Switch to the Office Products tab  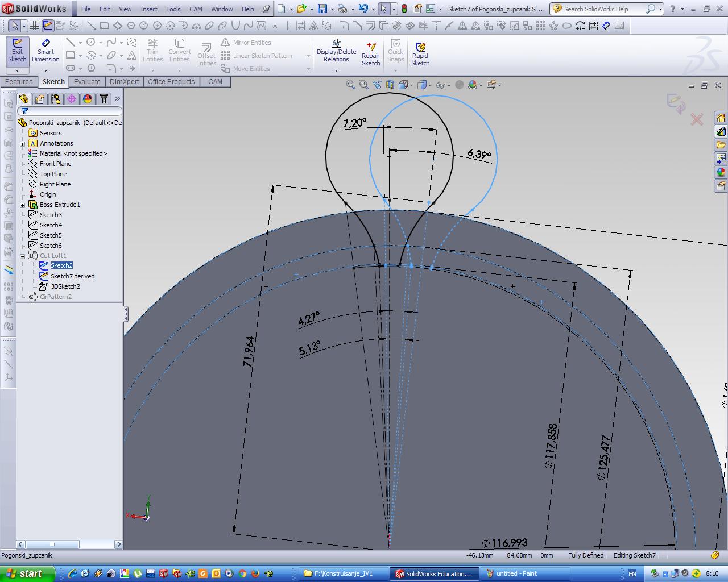[171, 82]
